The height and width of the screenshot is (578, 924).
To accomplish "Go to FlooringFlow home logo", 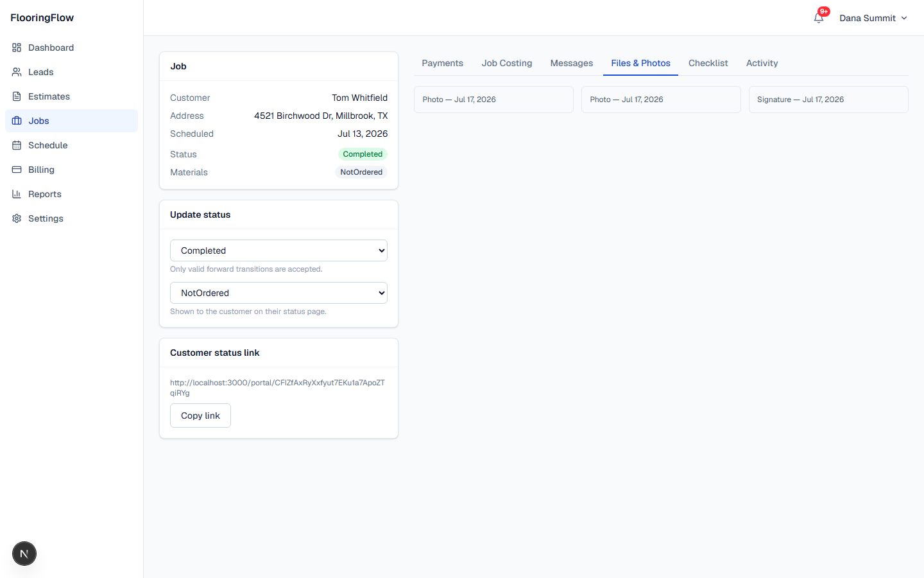I will pyautogui.click(x=42, y=18).
